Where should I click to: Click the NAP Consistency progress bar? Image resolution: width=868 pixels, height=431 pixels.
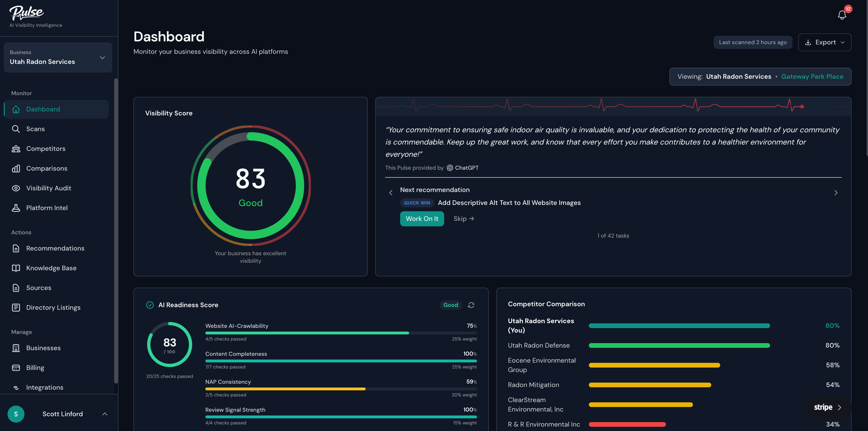coord(341,389)
